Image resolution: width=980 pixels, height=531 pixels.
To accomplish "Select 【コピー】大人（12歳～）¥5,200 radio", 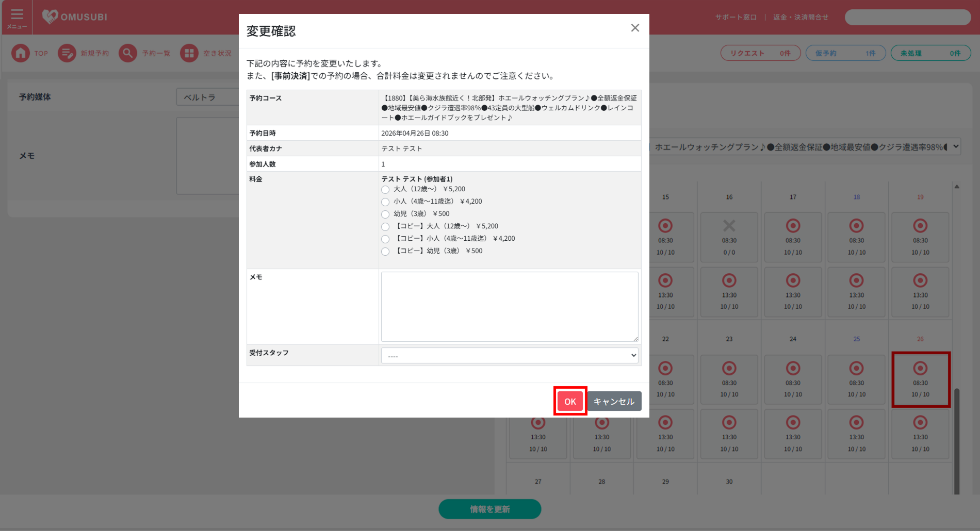I will coord(385,226).
